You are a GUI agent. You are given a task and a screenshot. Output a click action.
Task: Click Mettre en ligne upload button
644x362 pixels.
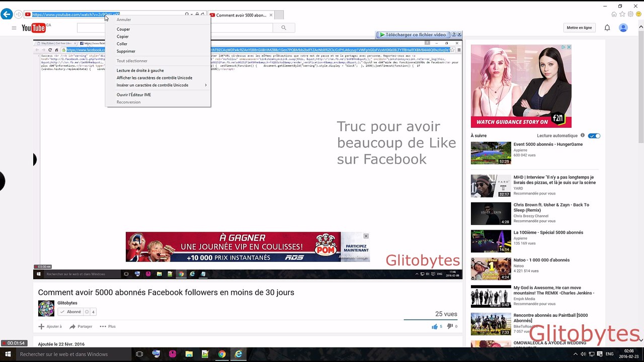point(579,28)
